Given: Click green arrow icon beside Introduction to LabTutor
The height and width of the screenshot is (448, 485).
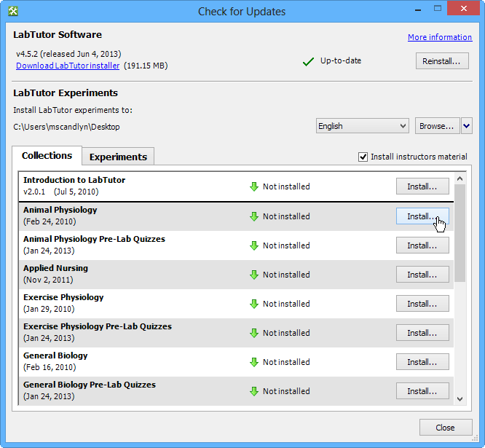Looking at the screenshot, I should pos(254,186).
